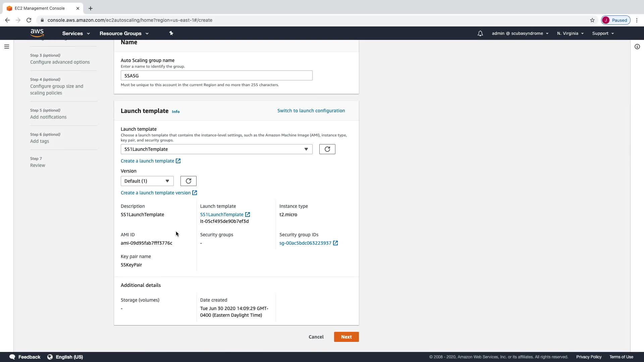
Task: Click Create a launch template version link
Action: pyautogui.click(x=156, y=193)
